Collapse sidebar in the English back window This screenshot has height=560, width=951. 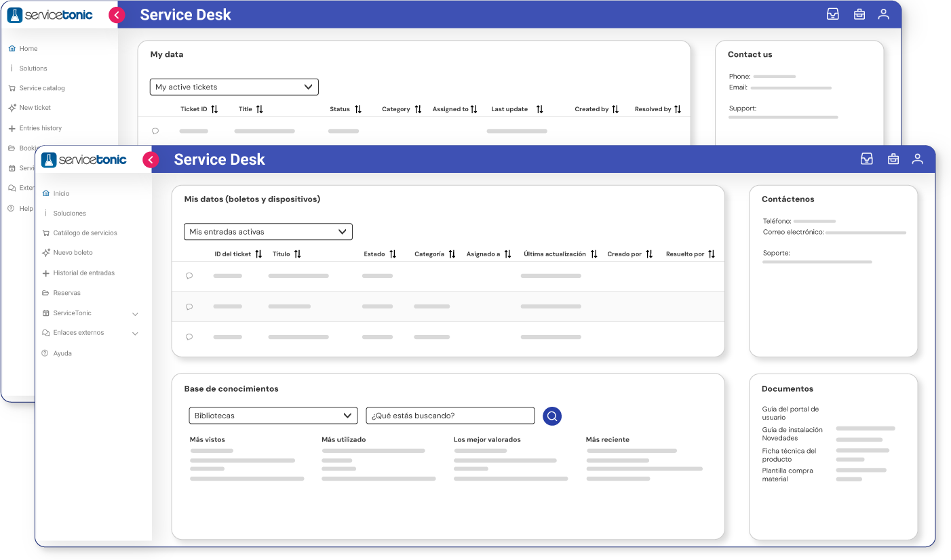[x=117, y=15]
